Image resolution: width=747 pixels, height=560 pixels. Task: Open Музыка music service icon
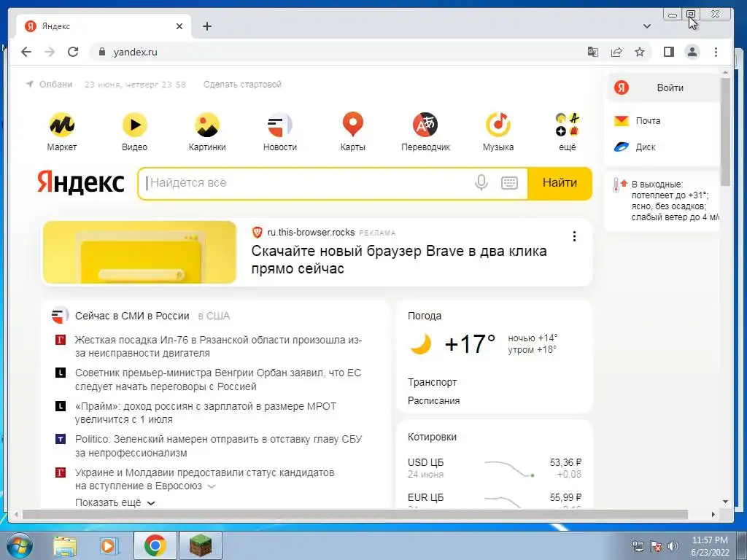[x=498, y=125]
